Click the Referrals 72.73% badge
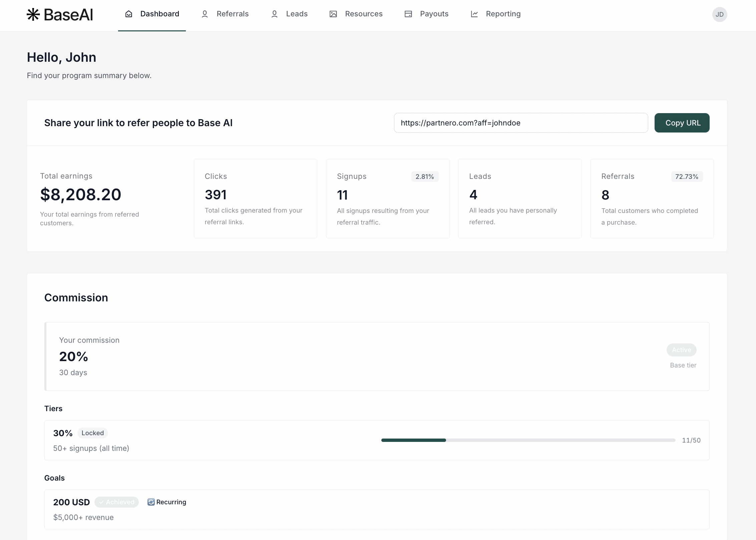This screenshot has width=756, height=540. click(x=687, y=177)
